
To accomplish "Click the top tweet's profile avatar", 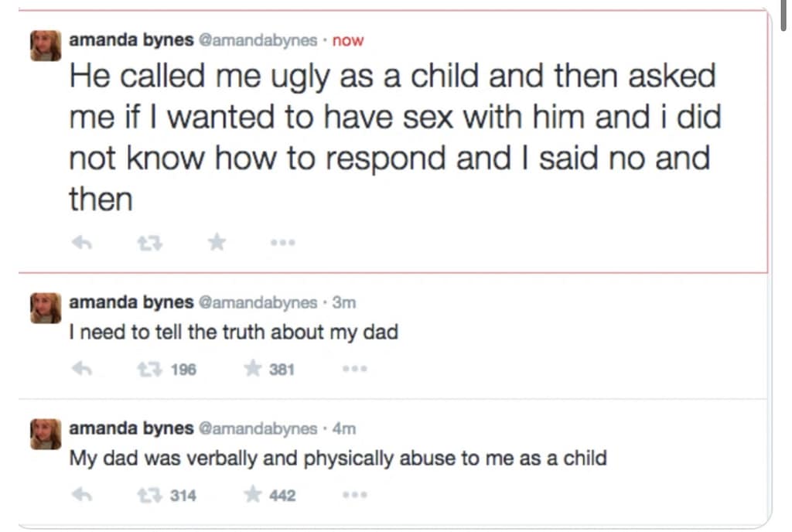I will (46, 45).
